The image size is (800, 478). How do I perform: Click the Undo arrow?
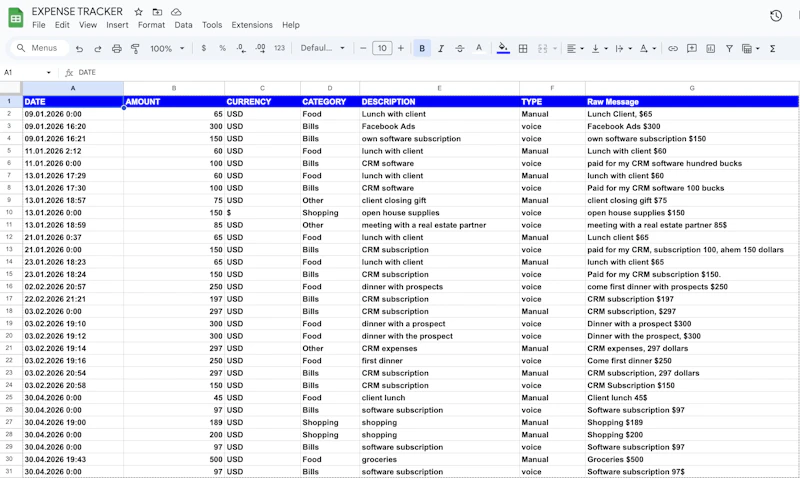coord(79,48)
